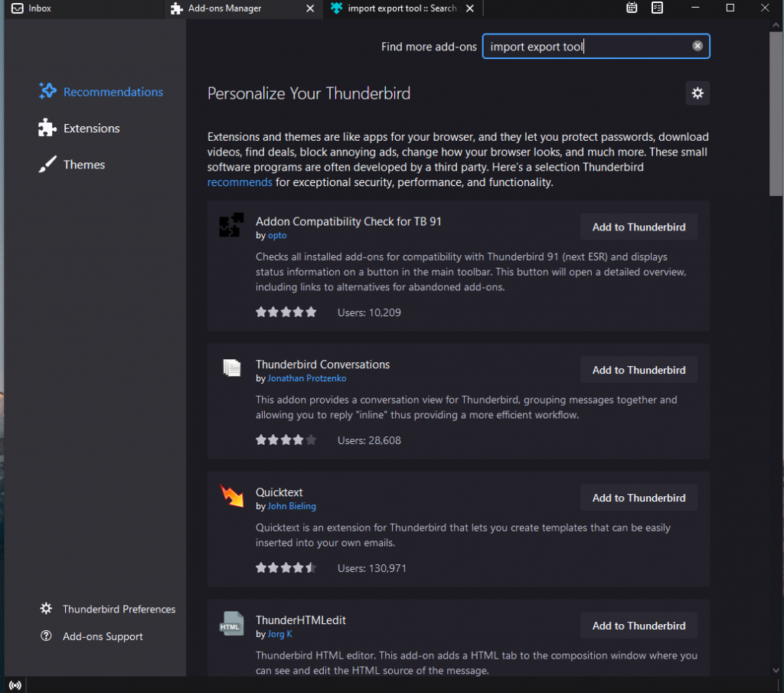Click the Thunderbird Conversations title
This screenshot has height=693, width=784.
click(x=322, y=364)
